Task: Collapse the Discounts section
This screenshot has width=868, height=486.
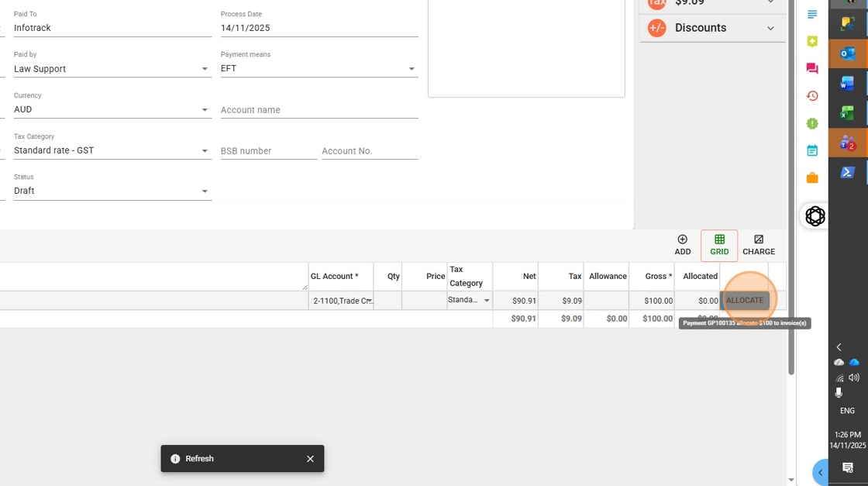Action: click(770, 27)
